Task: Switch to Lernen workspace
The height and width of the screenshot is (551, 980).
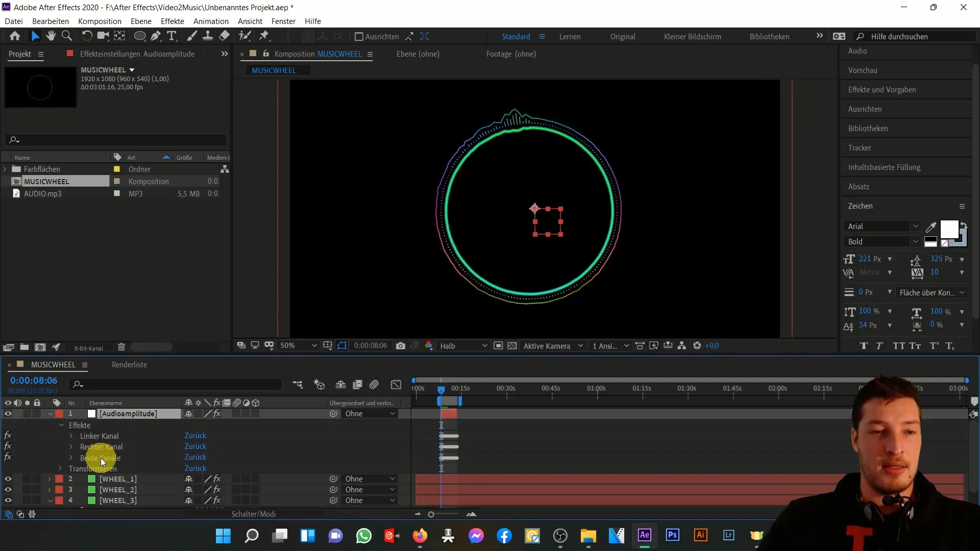Action: (x=570, y=37)
